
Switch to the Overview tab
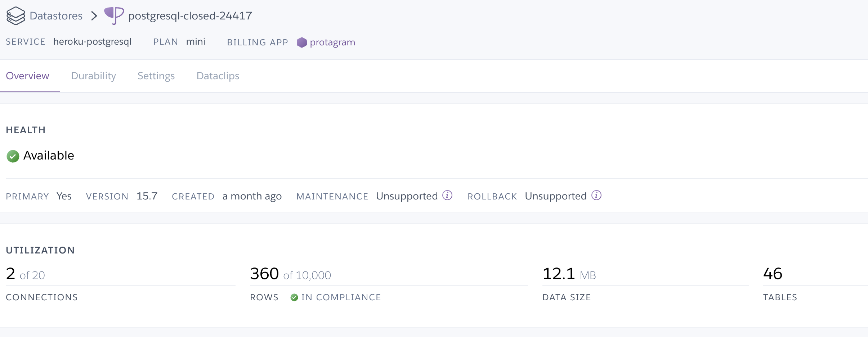[x=27, y=76]
